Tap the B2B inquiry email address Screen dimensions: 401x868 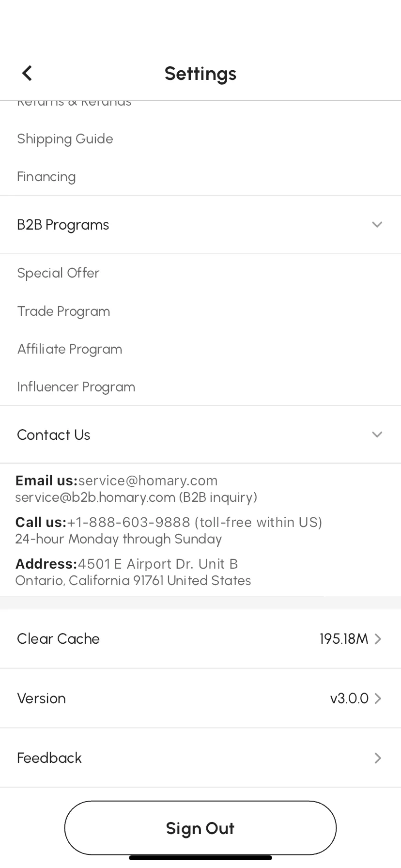point(95,497)
